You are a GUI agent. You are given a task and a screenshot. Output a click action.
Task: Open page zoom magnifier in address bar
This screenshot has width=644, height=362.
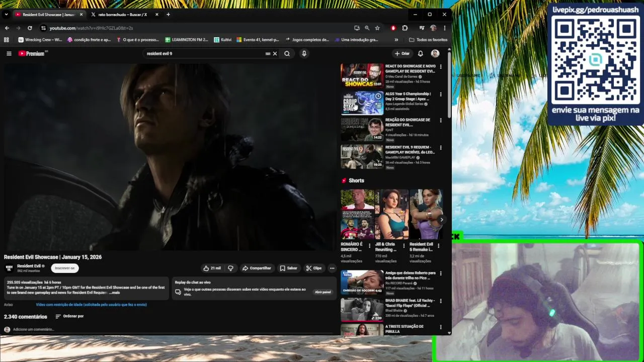tap(367, 28)
